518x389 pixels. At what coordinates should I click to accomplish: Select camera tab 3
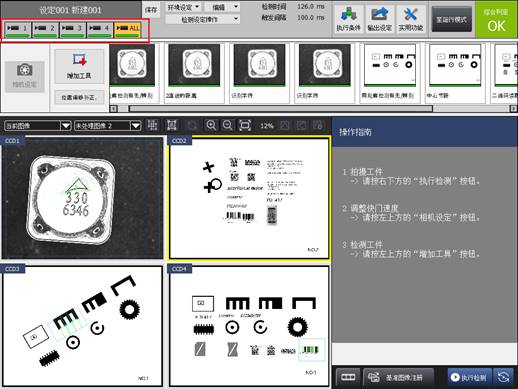click(x=72, y=29)
